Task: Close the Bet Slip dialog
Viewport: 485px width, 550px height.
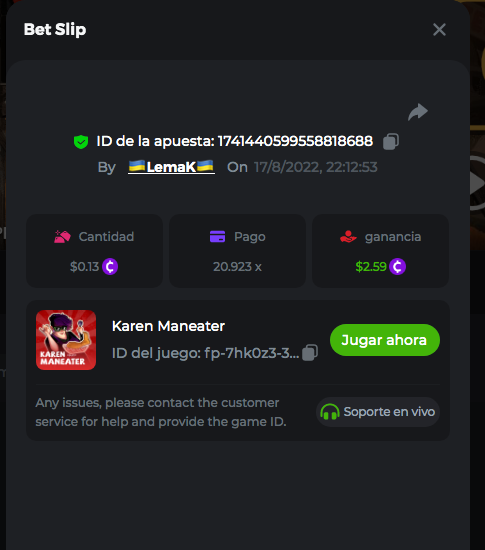Action: (x=439, y=30)
